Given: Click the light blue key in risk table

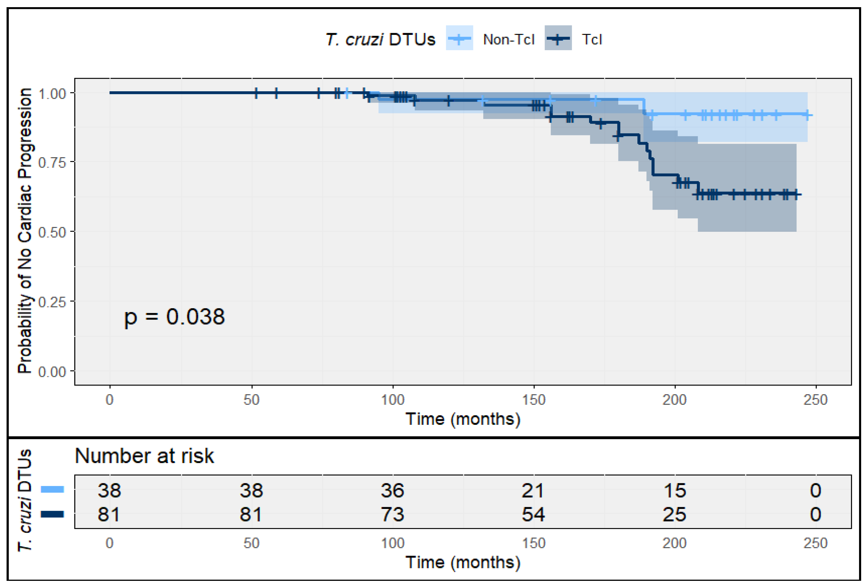Looking at the screenshot, I should pyautogui.click(x=52, y=489).
